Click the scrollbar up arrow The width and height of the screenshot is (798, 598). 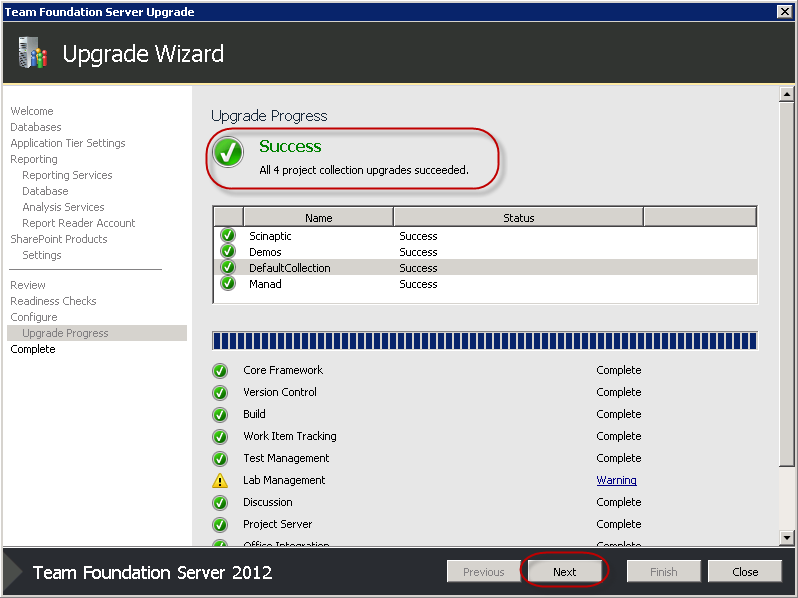coord(786,95)
